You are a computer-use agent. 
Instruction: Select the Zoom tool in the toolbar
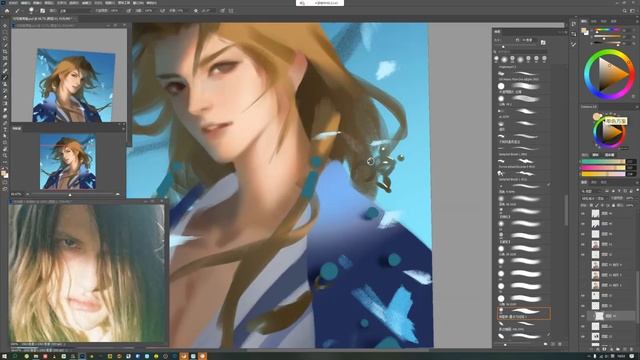(x=5, y=156)
